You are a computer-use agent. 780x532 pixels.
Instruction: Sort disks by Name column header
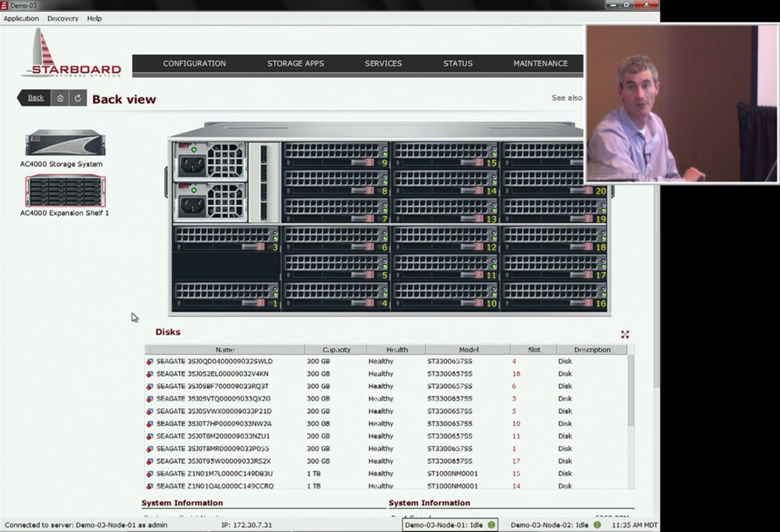tap(225, 350)
